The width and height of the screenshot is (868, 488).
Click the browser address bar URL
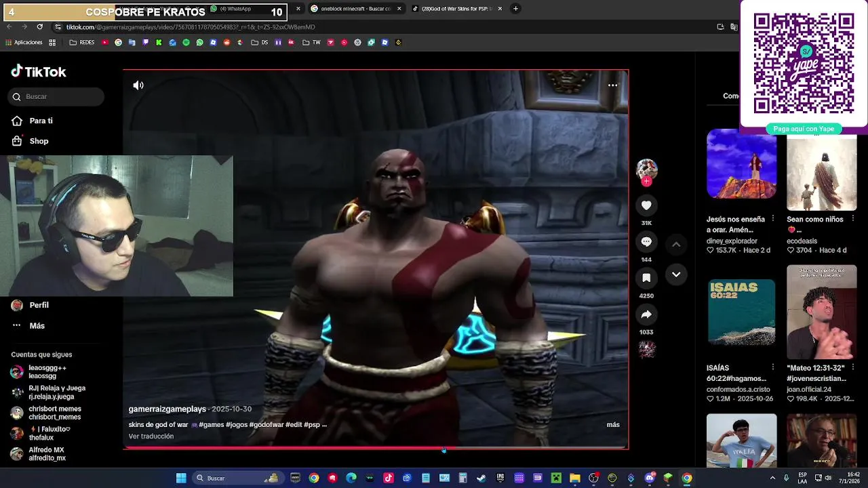pos(191,27)
